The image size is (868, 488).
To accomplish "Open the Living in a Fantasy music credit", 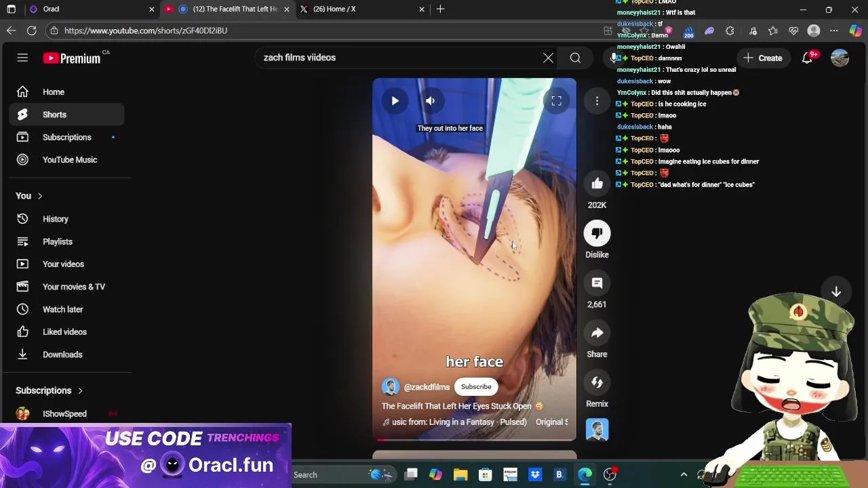I will pyautogui.click(x=454, y=422).
